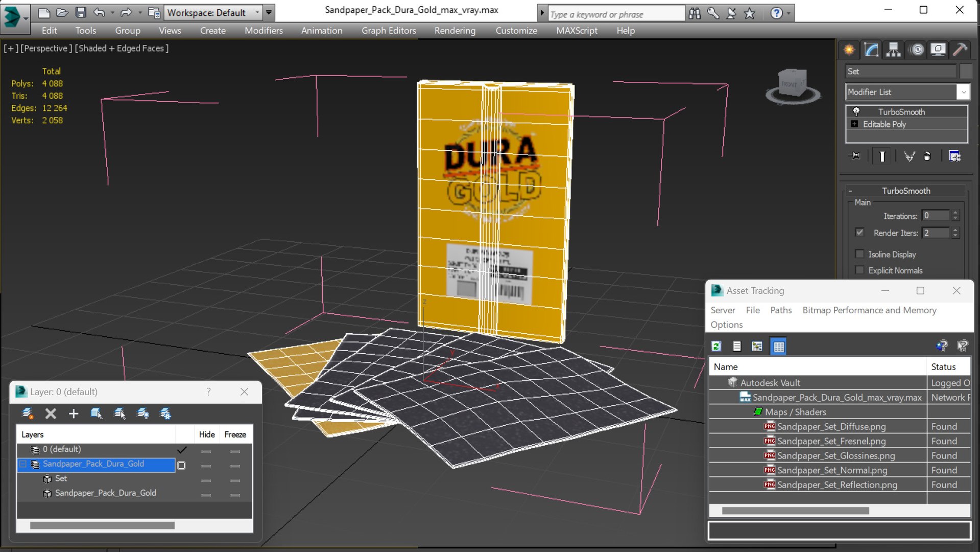
Task: Open the Modify command panel tab
Action: [x=871, y=50]
